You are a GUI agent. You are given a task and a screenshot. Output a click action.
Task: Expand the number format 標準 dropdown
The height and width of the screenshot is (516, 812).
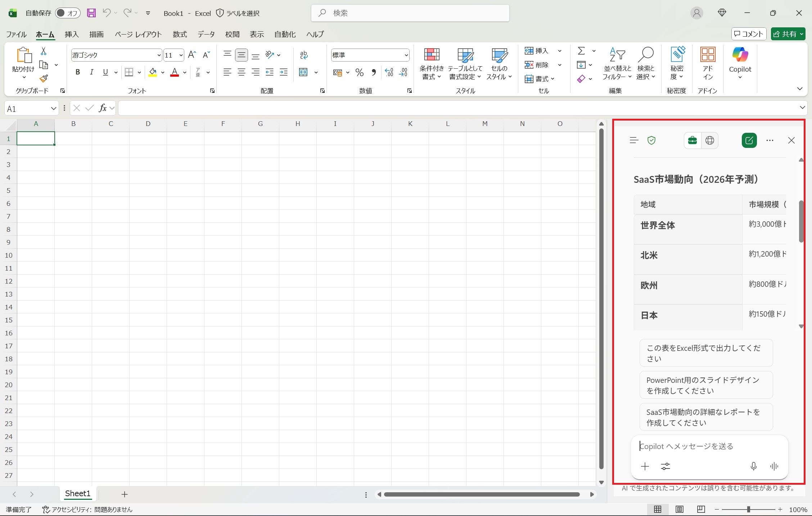(406, 55)
